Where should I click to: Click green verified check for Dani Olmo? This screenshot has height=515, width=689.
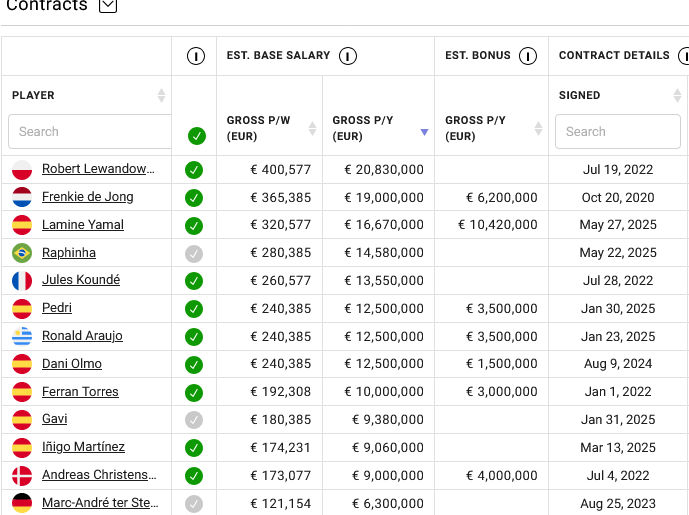(x=194, y=365)
